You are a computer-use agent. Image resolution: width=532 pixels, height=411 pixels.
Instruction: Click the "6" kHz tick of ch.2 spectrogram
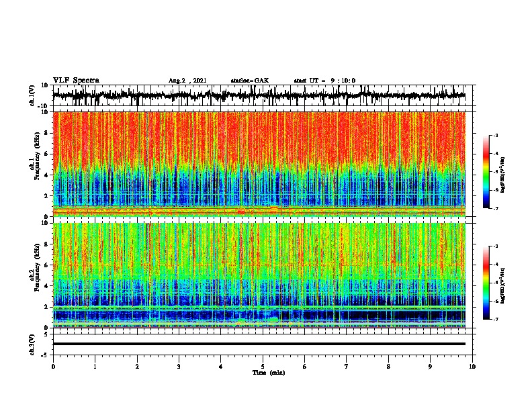46,265
